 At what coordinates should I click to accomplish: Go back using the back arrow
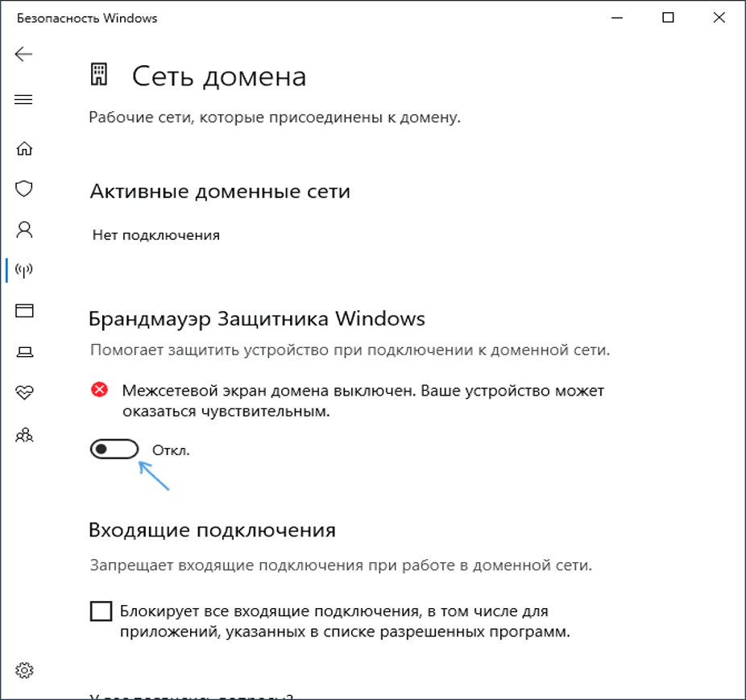23,54
